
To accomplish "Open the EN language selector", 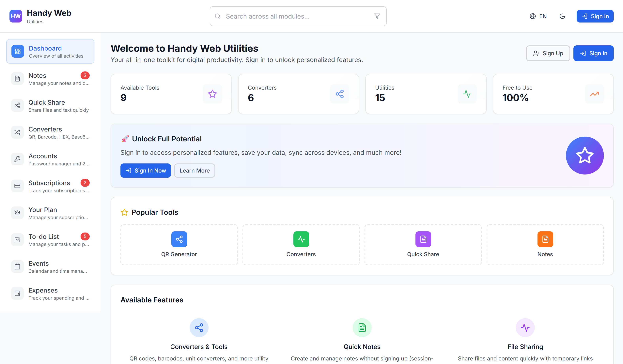I will tap(538, 16).
